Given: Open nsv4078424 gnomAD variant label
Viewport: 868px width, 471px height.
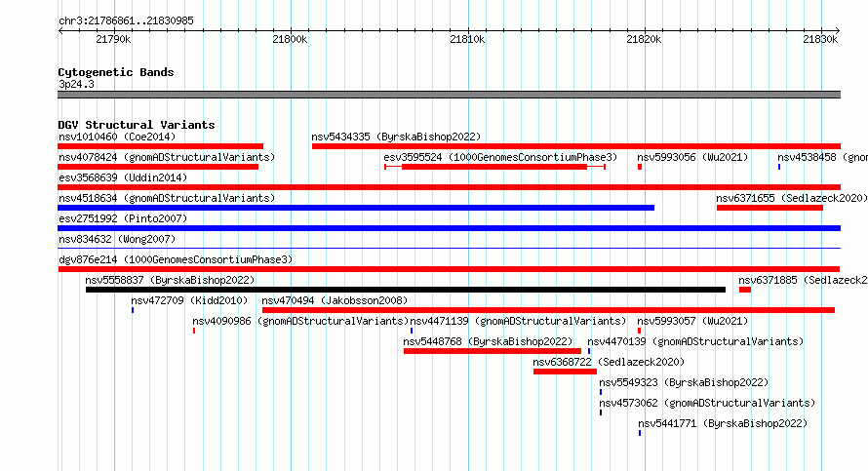Looking at the screenshot, I should tap(167, 157).
